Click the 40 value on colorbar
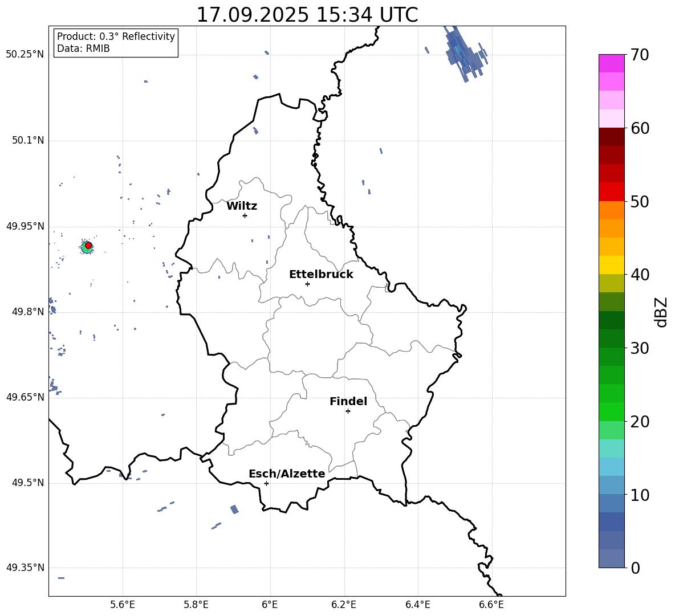The height and width of the screenshot is (616, 675). tap(640, 275)
